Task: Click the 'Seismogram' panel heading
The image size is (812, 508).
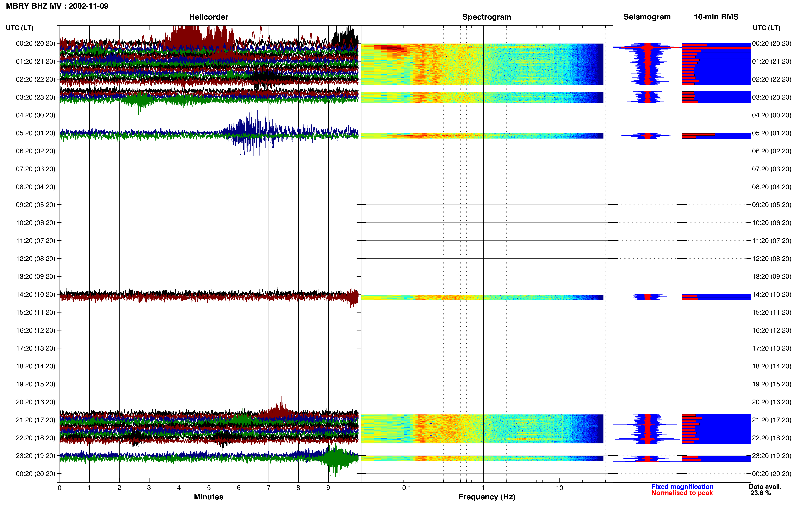Action: (647, 17)
